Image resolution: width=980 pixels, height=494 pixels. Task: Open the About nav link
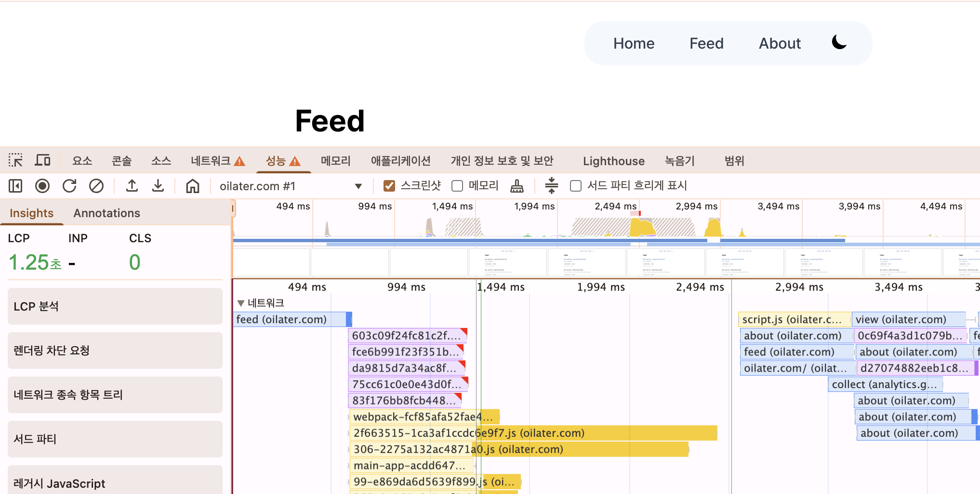(x=780, y=43)
